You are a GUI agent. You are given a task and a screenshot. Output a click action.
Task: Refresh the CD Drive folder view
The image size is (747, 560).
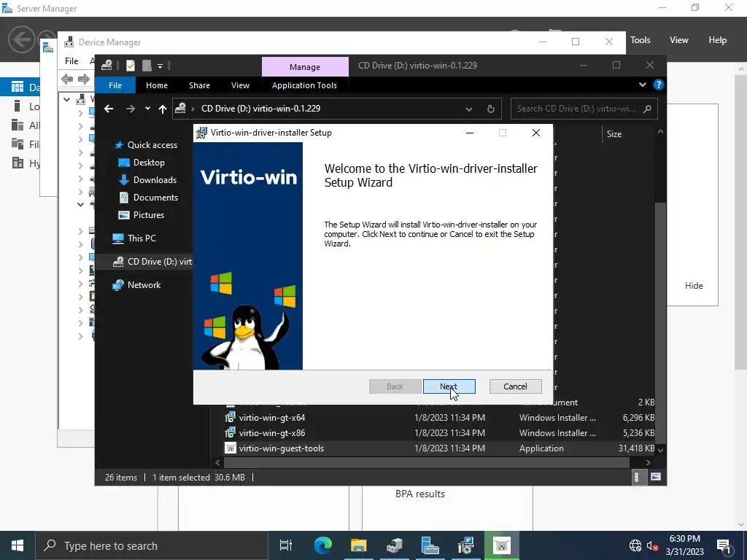(x=491, y=109)
